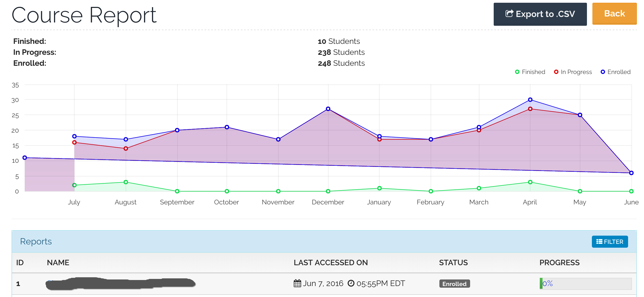Toggle the Finished series in the chart legend
Image resolution: width=644 pixels, height=297 pixels.
(533, 72)
